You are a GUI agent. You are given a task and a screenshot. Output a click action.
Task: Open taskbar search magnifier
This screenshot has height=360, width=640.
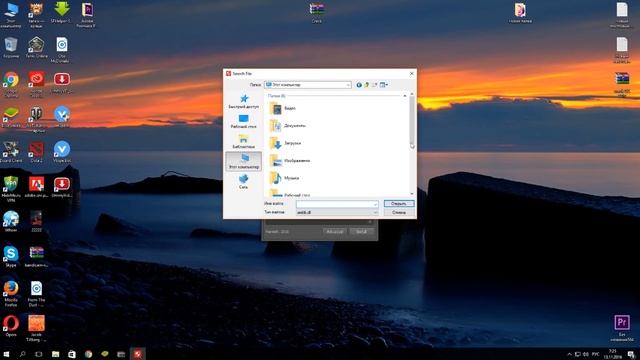[22, 354]
